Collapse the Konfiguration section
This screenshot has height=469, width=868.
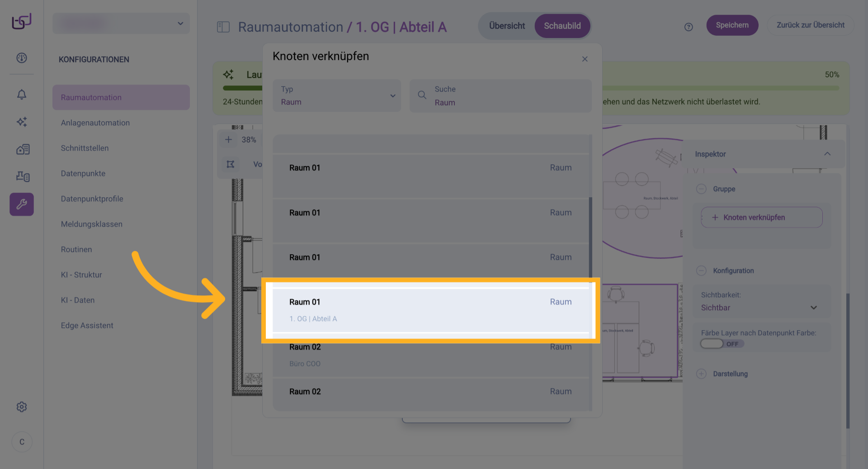pyautogui.click(x=701, y=271)
